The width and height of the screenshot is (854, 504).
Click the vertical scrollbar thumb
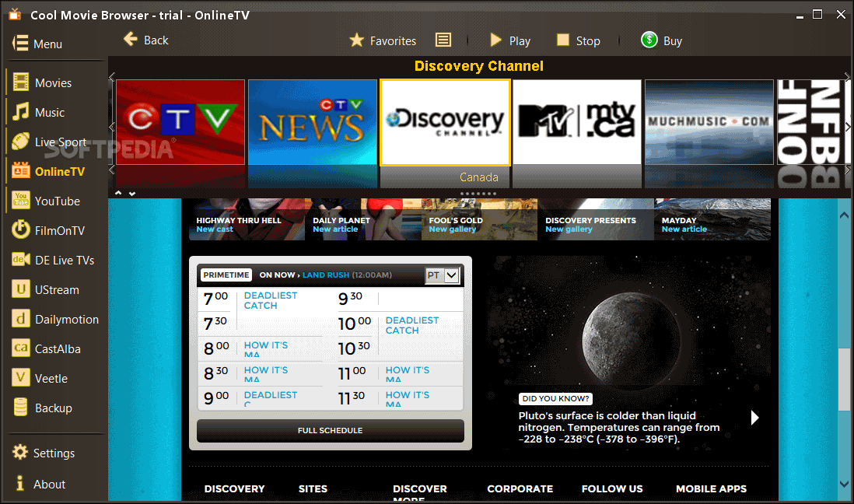tap(844, 380)
